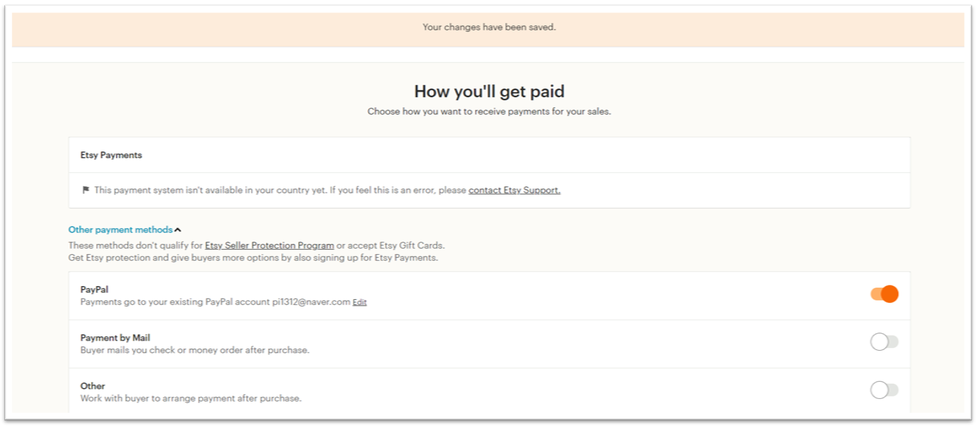Open the Etsy Seller Protection Program link
This screenshot has height=426, width=980.
click(269, 246)
